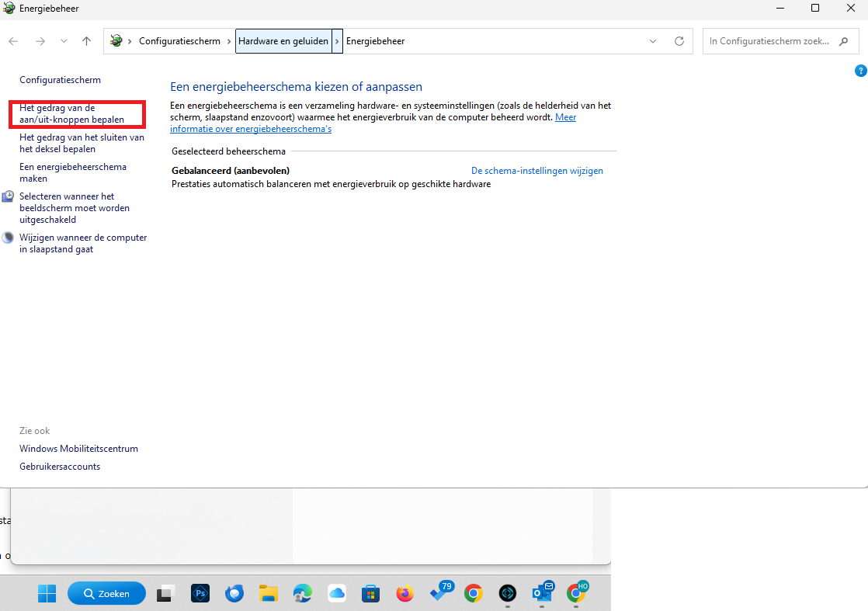Open File Explorer from the taskbar
The width and height of the screenshot is (868, 611).
click(268, 594)
